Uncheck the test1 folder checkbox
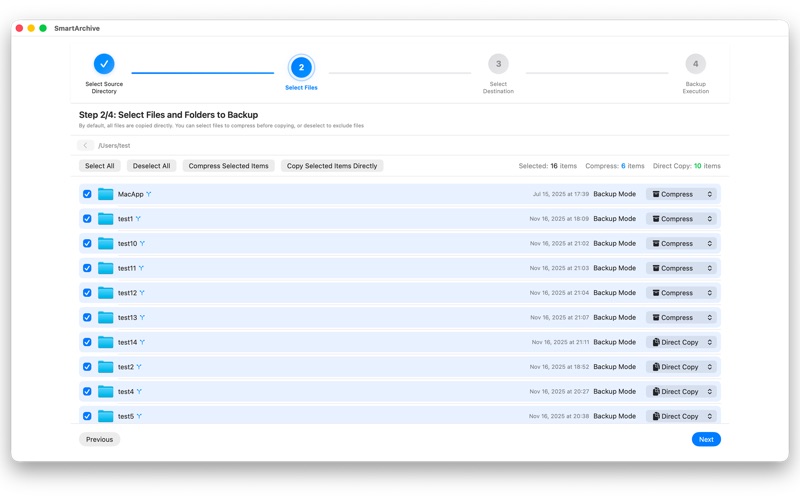The width and height of the screenshot is (800, 500). click(x=87, y=219)
